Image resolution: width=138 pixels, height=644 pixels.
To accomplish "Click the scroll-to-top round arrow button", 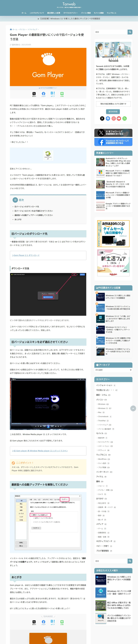I will [x=133, y=409].
